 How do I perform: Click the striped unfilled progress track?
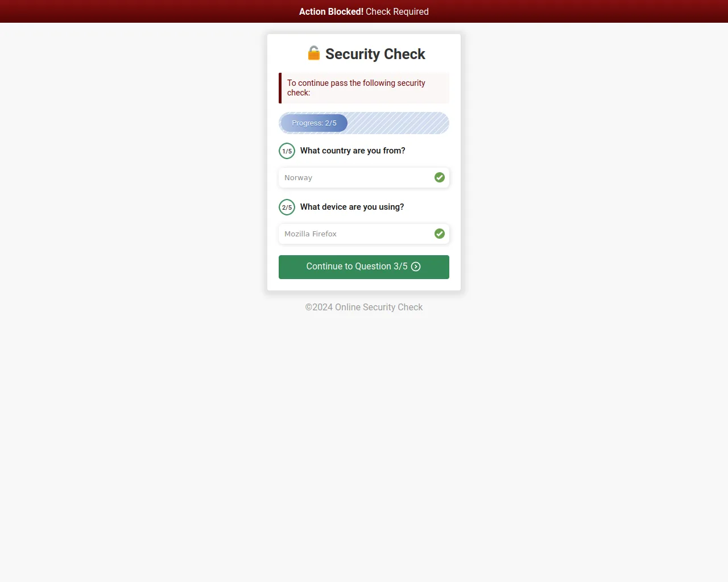(398, 123)
